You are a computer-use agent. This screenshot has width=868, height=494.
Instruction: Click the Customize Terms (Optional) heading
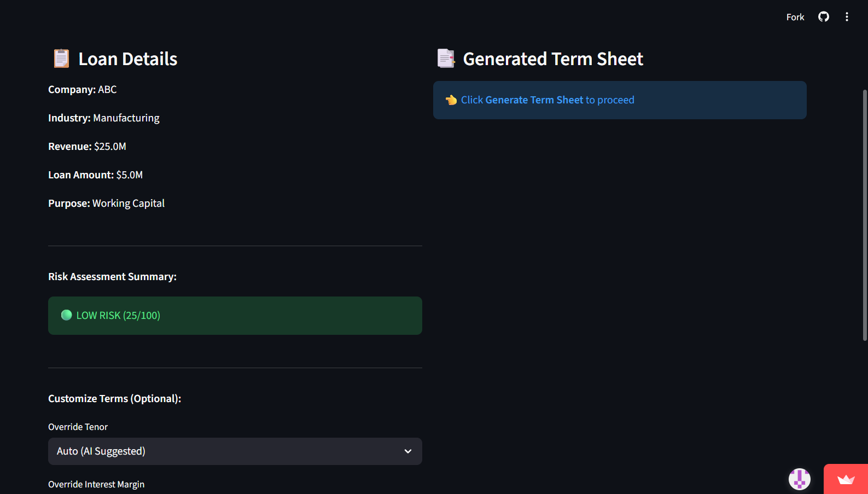pyautogui.click(x=114, y=399)
